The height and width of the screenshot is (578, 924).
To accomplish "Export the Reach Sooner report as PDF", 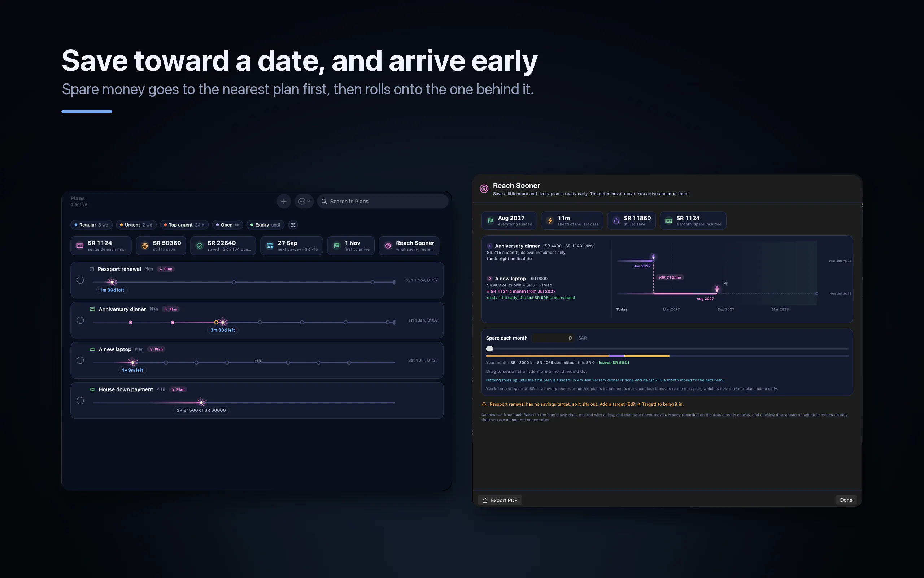I will click(500, 500).
